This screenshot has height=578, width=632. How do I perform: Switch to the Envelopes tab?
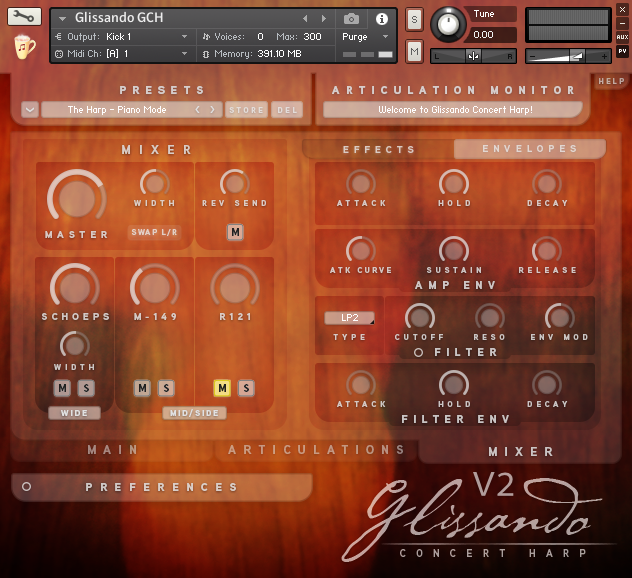[x=530, y=149]
